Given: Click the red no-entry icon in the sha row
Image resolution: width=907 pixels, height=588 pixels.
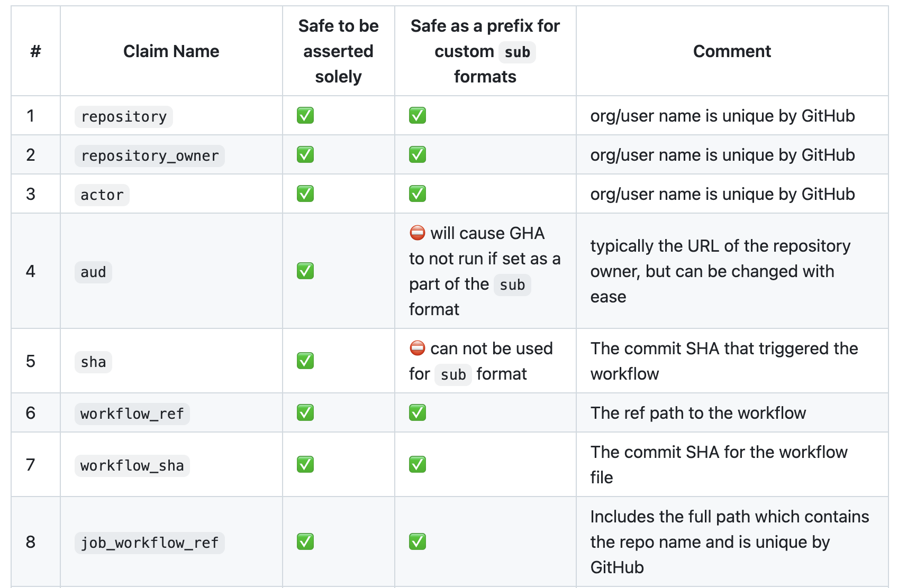Looking at the screenshot, I should click(418, 348).
